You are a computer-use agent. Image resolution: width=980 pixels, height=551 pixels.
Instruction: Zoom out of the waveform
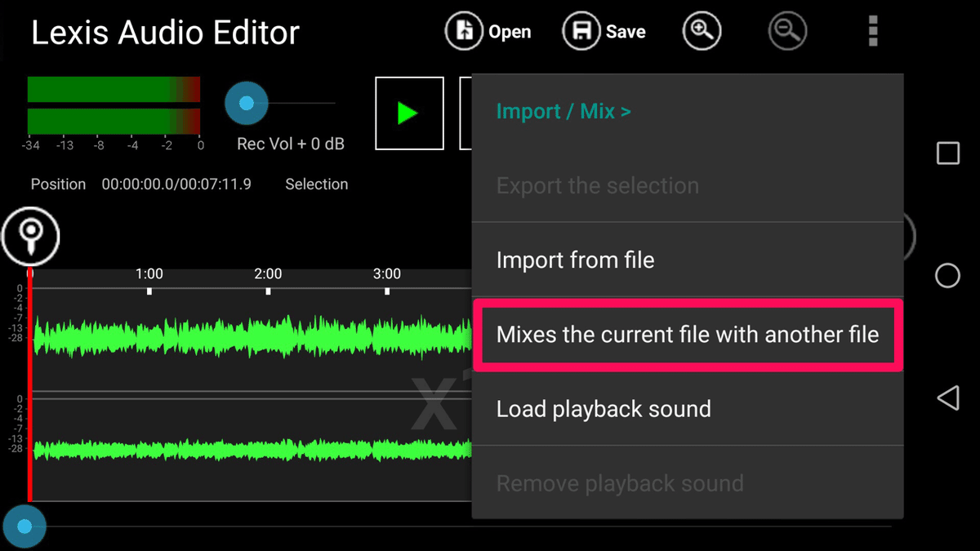point(788,32)
